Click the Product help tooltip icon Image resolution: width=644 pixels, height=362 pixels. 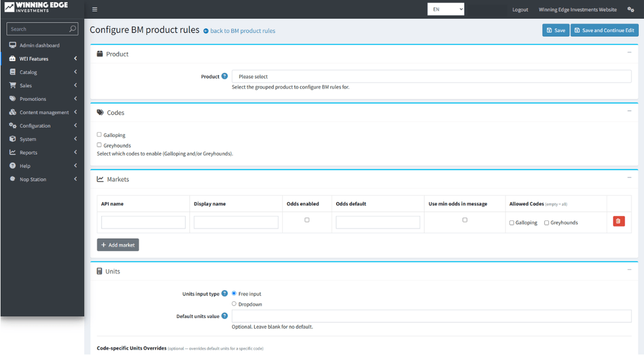[225, 76]
